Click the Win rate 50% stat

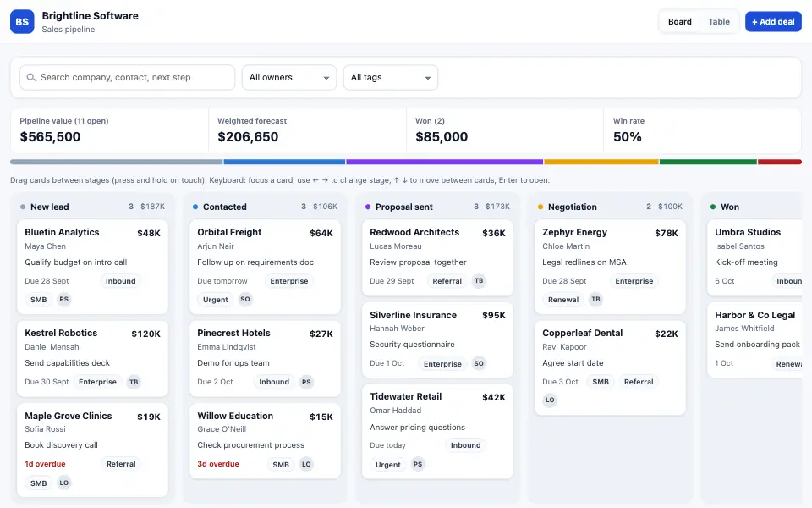click(x=702, y=130)
